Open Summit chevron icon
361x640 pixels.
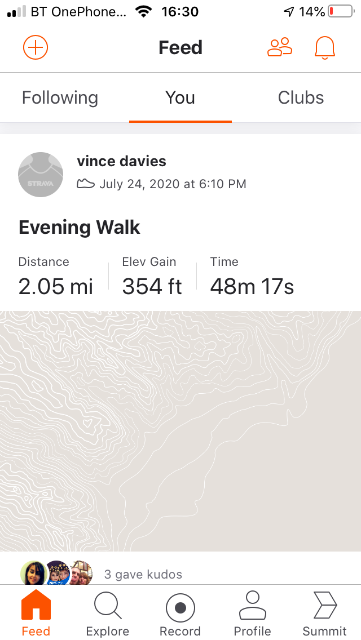click(x=325, y=606)
